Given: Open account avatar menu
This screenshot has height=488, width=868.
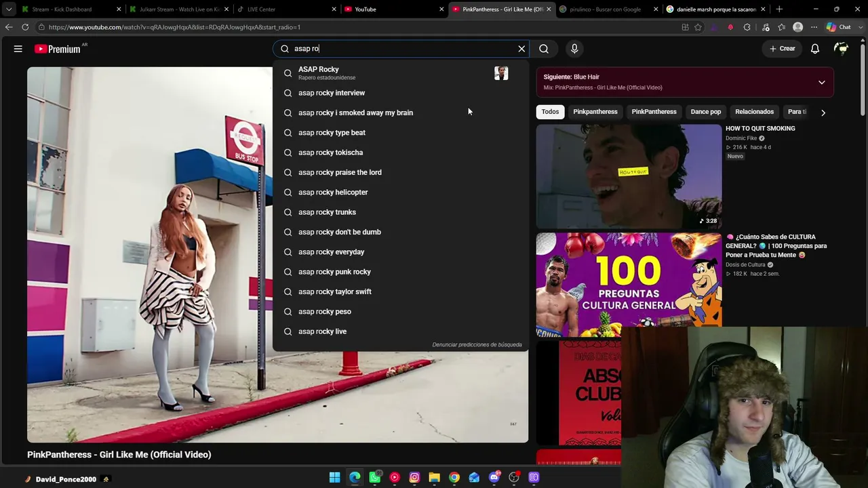Looking at the screenshot, I should click(x=842, y=49).
